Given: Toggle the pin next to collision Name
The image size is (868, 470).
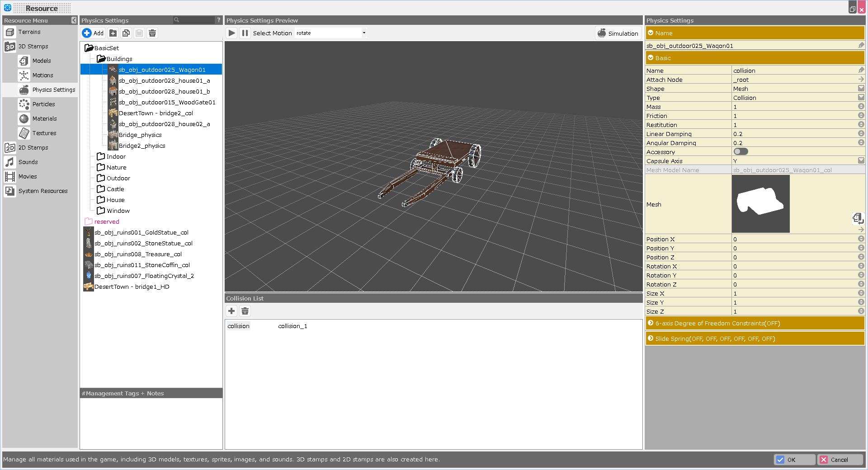Looking at the screenshot, I should (x=861, y=70).
